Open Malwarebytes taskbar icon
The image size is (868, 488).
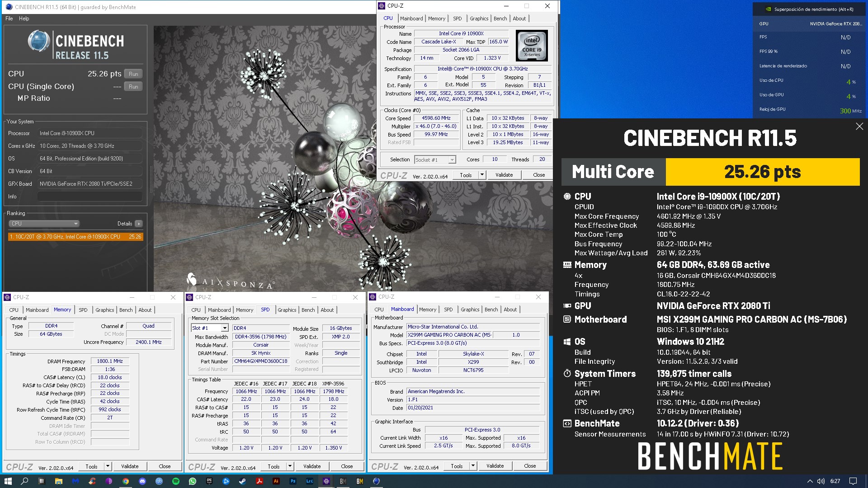pyautogui.click(x=75, y=481)
